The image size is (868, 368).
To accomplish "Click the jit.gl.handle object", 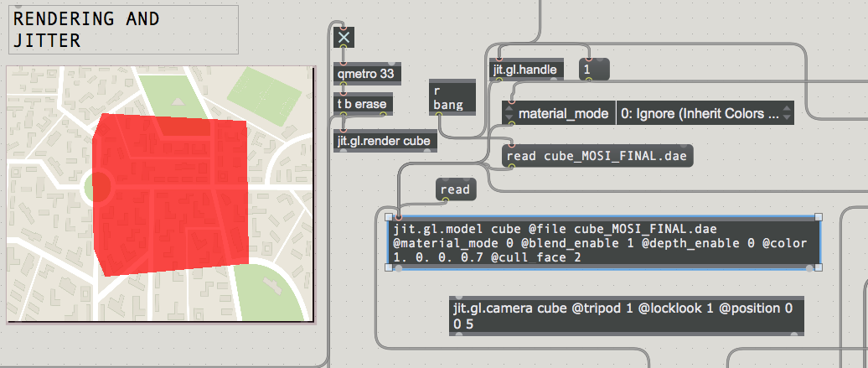I will pyautogui.click(x=524, y=70).
